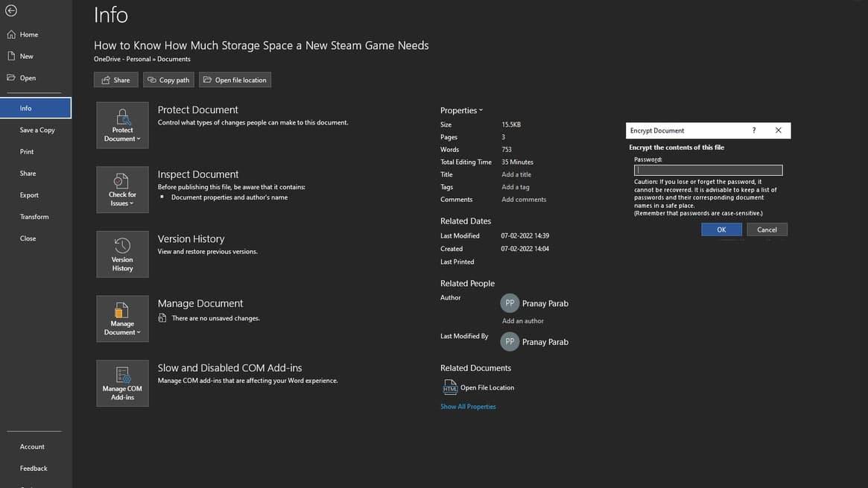Click Add comments field
868x488 pixels.
pyautogui.click(x=524, y=199)
